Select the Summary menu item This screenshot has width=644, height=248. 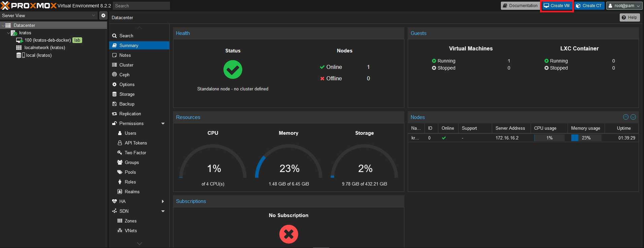pos(139,45)
